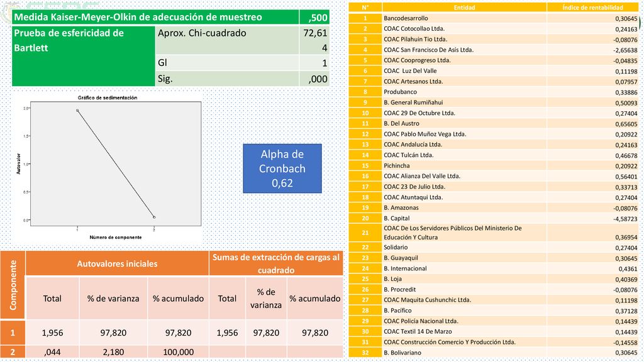Click the -4,58723 profitability value
Viewport: 644px width, 362px height.
pyautogui.click(x=626, y=219)
